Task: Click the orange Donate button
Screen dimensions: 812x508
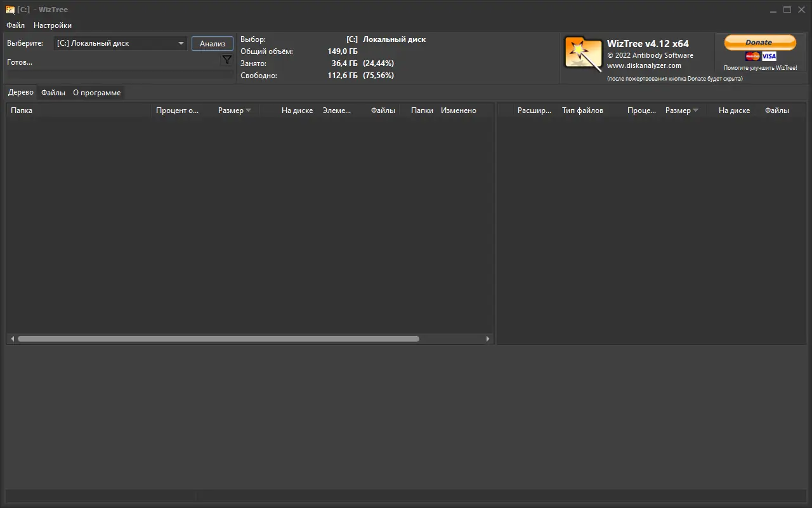Action: pyautogui.click(x=760, y=43)
